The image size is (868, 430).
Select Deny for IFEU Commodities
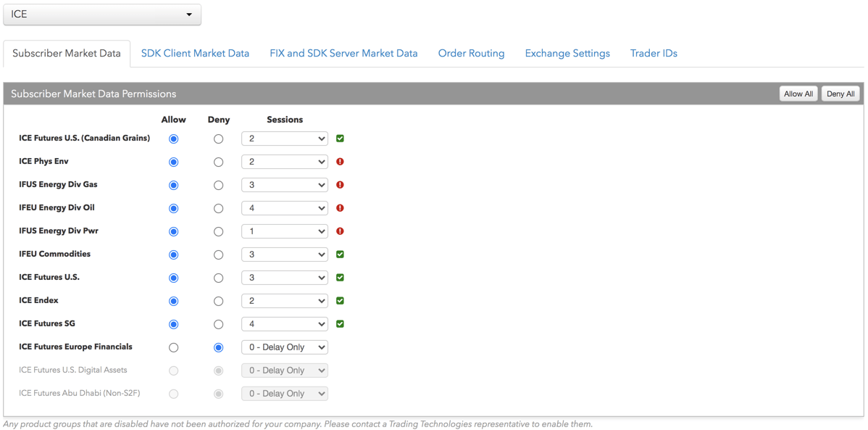219,255
